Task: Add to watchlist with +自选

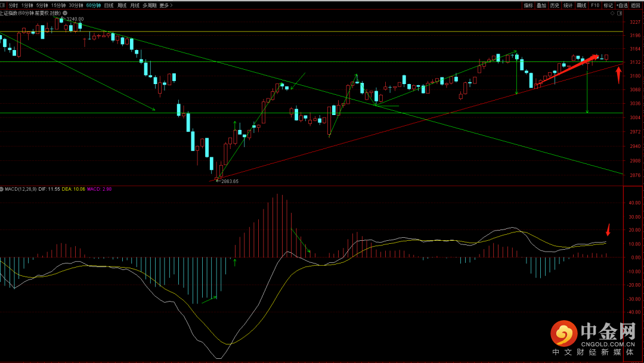Action: pos(622,5)
